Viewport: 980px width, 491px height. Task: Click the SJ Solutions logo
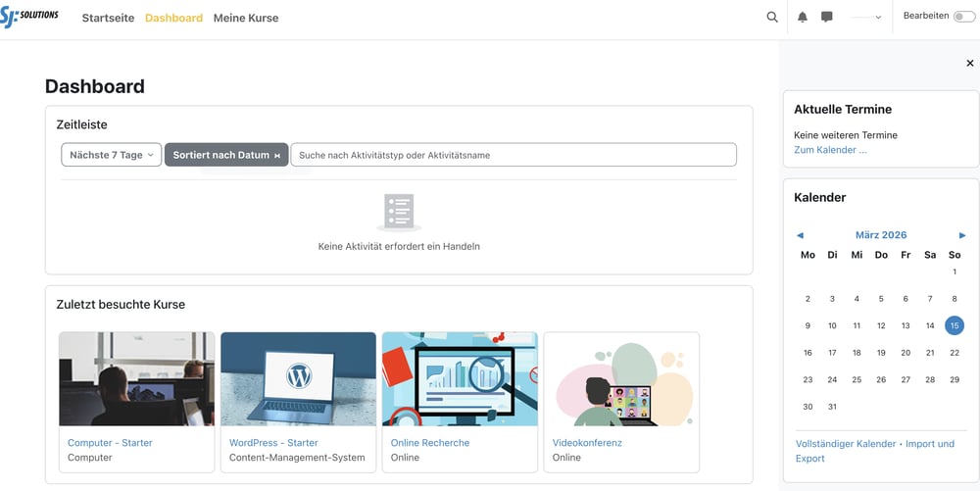[x=29, y=15]
